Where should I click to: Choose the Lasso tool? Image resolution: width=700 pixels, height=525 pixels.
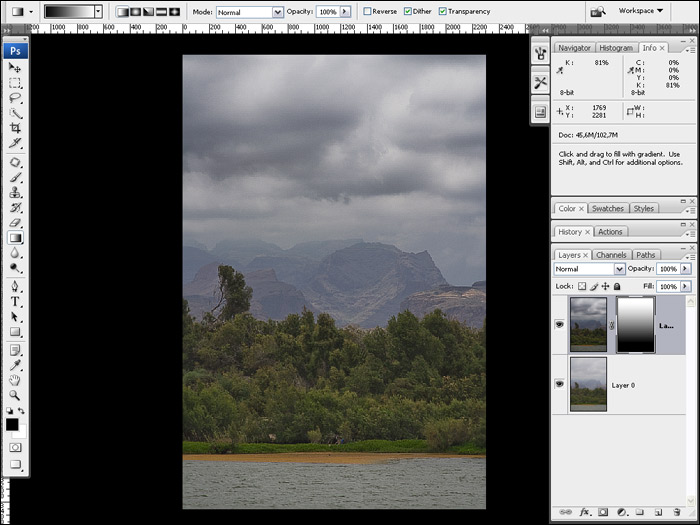tap(15, 98)
